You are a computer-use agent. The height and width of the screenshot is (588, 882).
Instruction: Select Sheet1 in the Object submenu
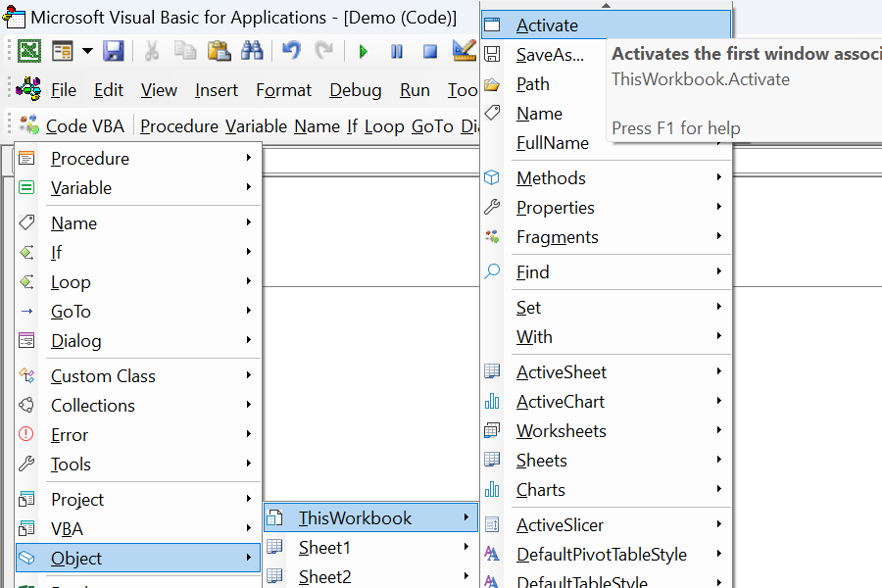click(370, 548)
